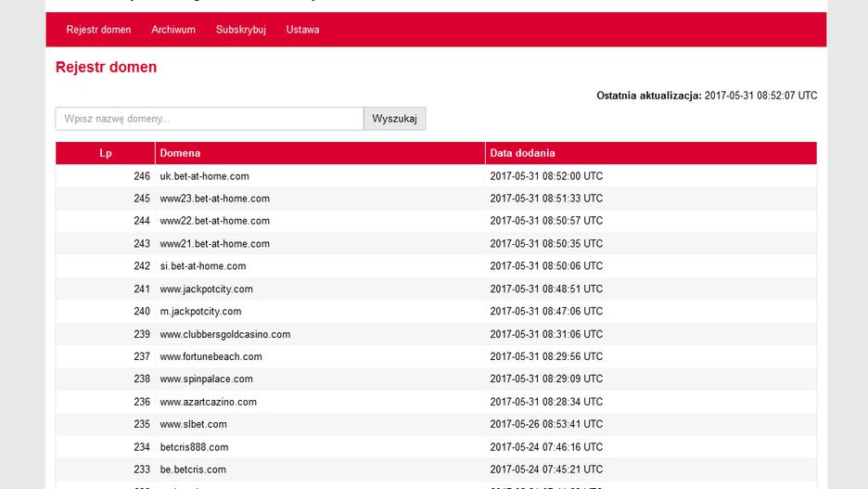Select domain si.bet-at-home.com
Image resolution: width=868 pixels, height=489 pixels.
tap(202, 265)
